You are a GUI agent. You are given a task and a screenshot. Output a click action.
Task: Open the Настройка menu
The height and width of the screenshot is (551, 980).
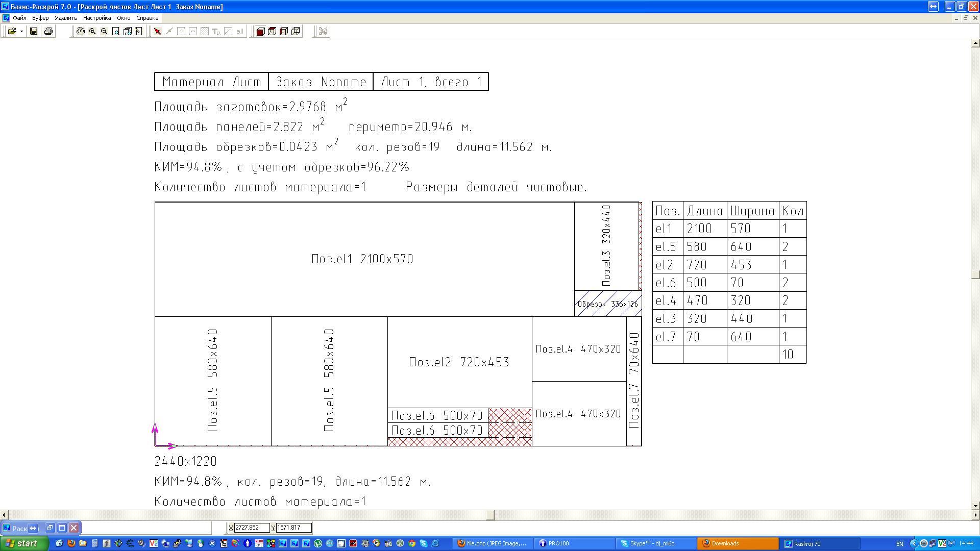(96, 18)
